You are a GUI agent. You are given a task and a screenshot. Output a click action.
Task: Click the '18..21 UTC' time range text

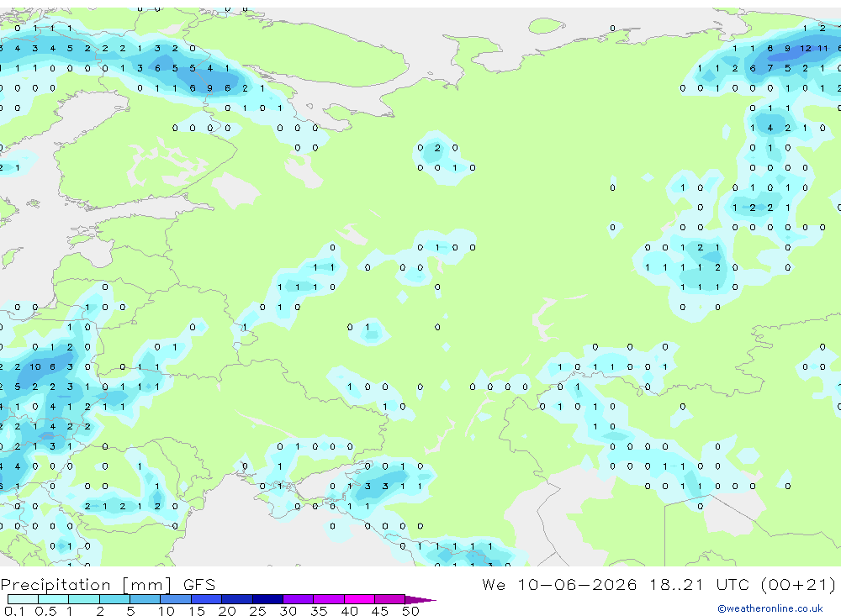pyautogui.click(x=699, y=584)
